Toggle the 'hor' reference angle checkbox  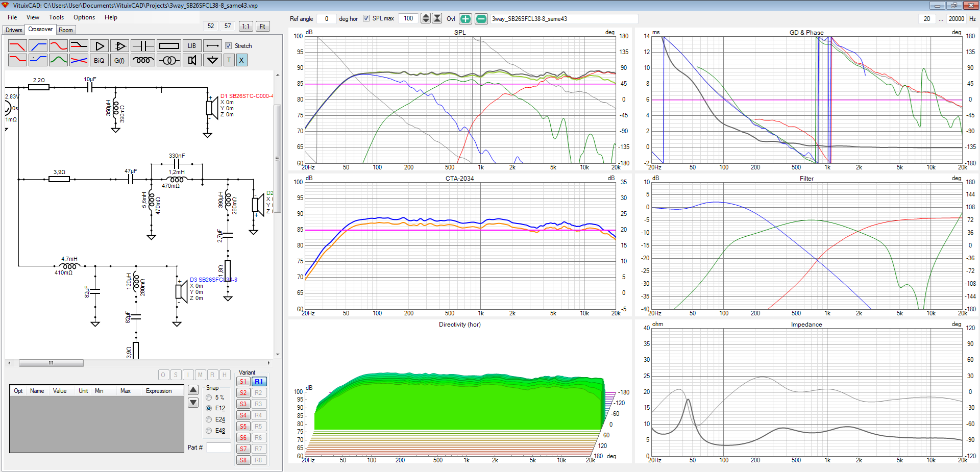coord(366,18)
